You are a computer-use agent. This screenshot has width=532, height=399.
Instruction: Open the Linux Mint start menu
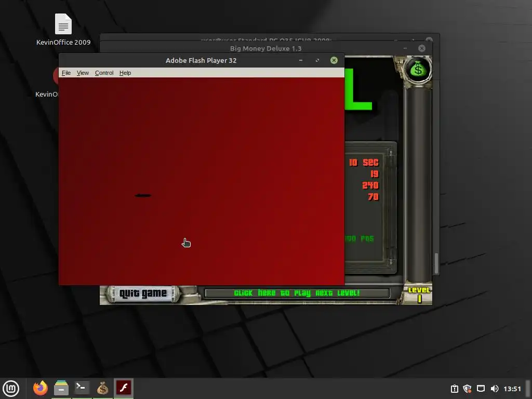(11, 389)
